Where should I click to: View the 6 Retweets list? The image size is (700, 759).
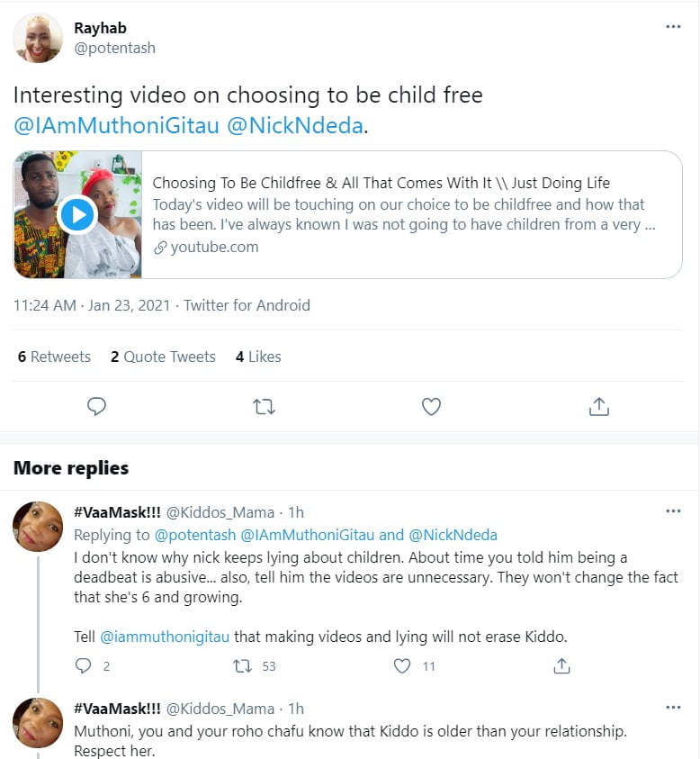pyautogui.click(x=54, y=357)
